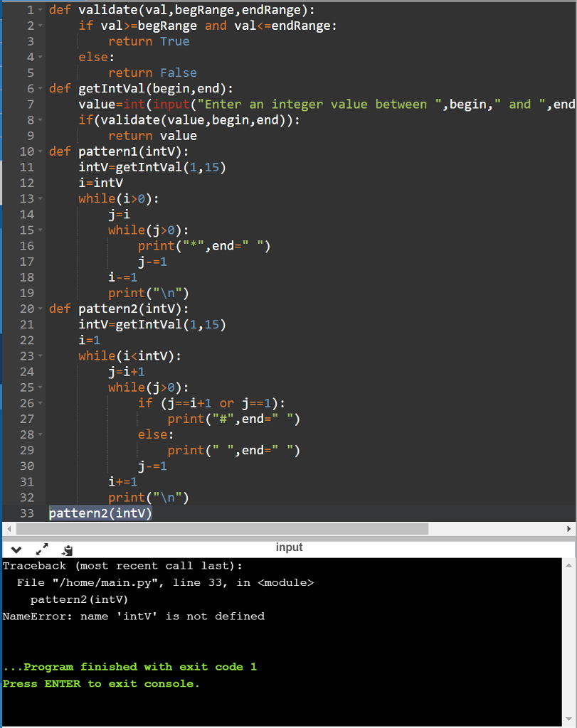Fold the pattern2 function at line 20

[41, 309]
